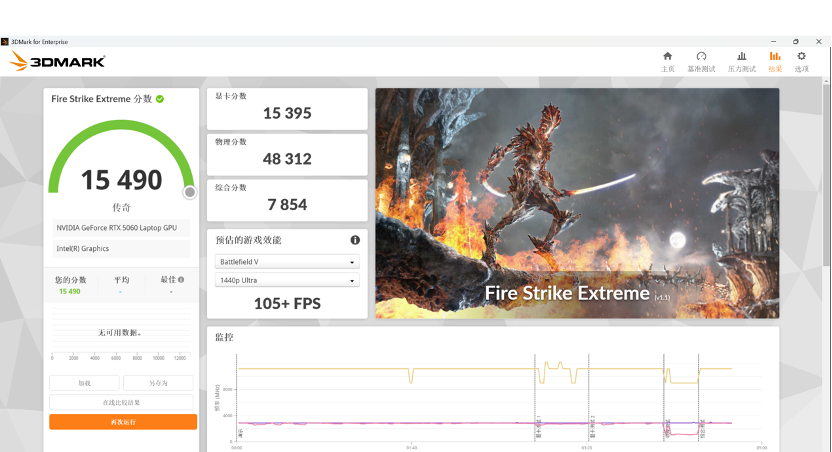Click the Load result button
The height and width of the screenshot is (452, 832).
click(x=84, y=383)
